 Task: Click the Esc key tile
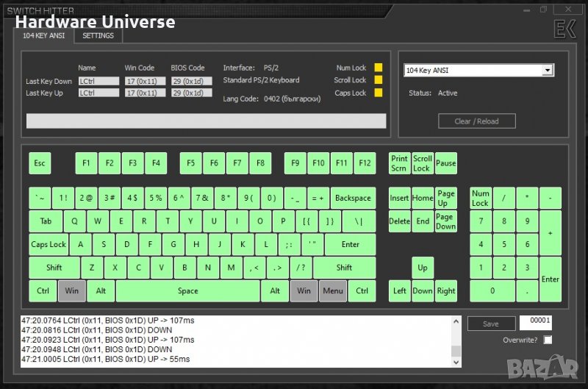(x=40, y=163)
